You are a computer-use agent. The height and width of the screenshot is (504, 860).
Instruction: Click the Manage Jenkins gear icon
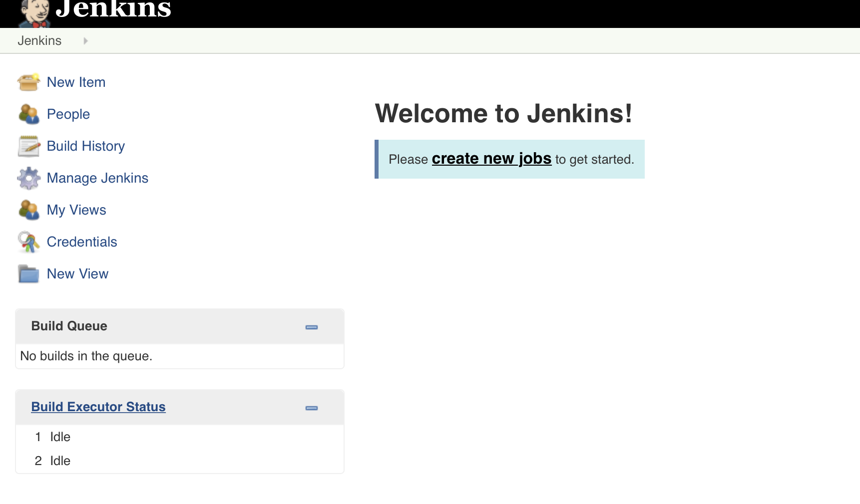tap(28, 178)
